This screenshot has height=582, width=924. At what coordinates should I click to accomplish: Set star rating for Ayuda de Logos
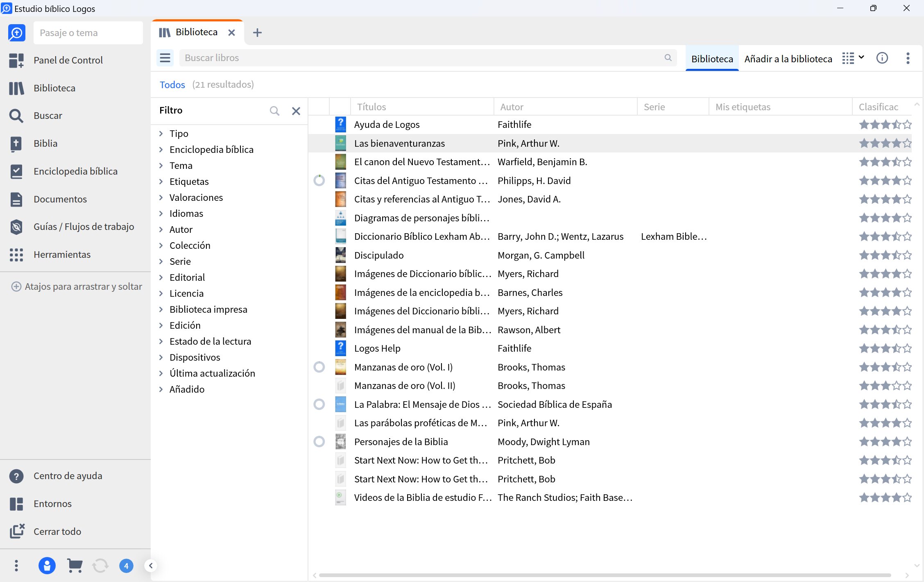tap(885, 125)
